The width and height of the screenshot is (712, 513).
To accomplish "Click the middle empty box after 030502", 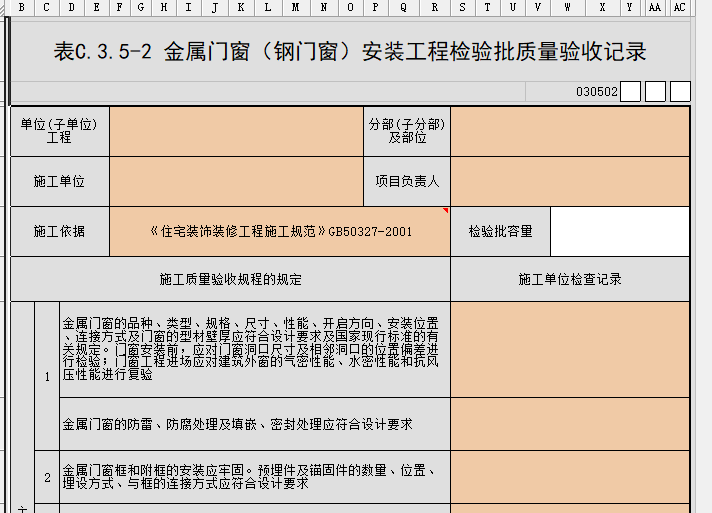I will pyautogui.click(x=655, y=92).
